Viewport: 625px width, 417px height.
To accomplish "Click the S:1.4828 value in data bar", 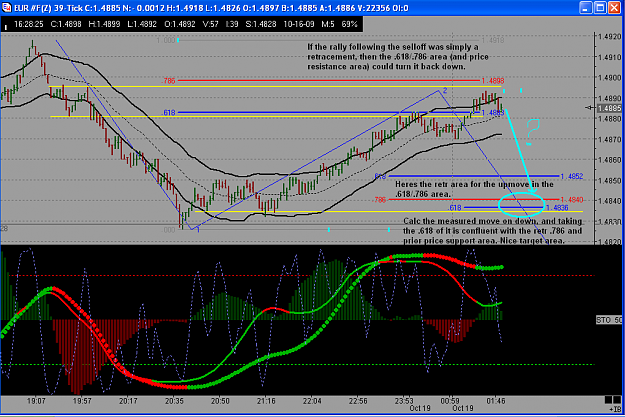I will coord(261,24).
